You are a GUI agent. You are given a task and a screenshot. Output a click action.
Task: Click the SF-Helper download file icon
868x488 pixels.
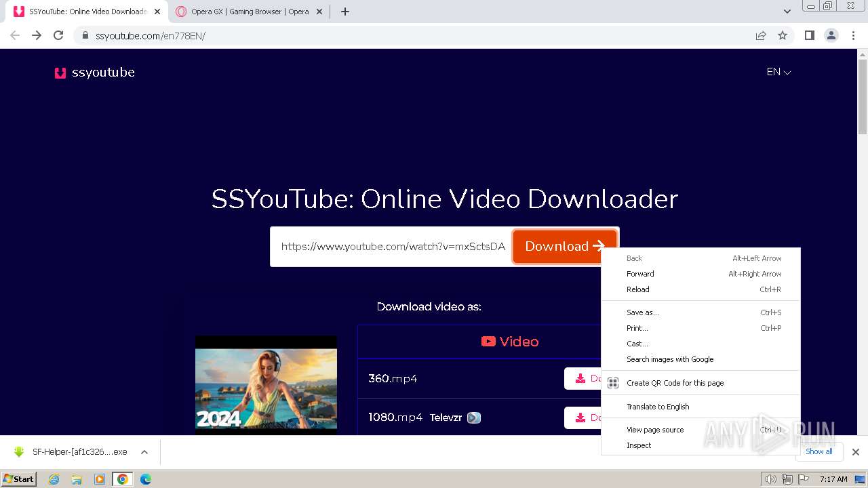[x=19, y=452]
